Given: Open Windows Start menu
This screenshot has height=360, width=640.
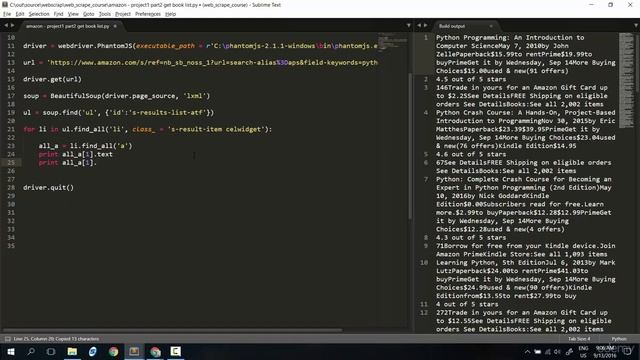Looking at the screenshot, I should [11, 351].
